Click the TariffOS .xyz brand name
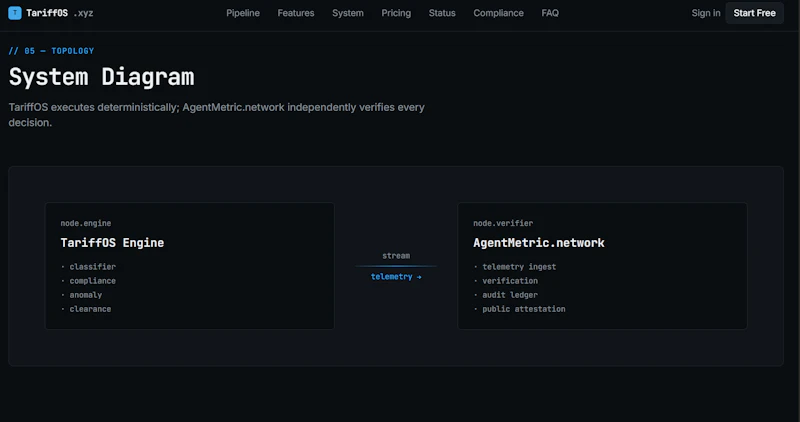This screenshot has width=800, height=422. (x=60, y=13)
